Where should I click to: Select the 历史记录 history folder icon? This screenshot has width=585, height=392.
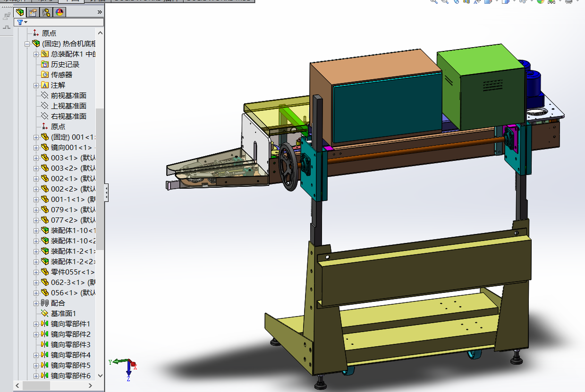tap(45, 64)
